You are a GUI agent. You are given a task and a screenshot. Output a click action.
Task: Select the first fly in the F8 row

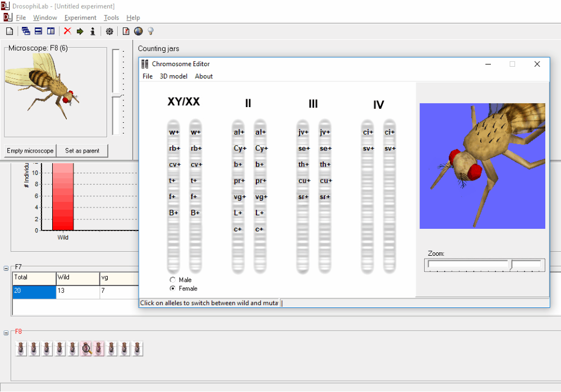pos(21,349)
